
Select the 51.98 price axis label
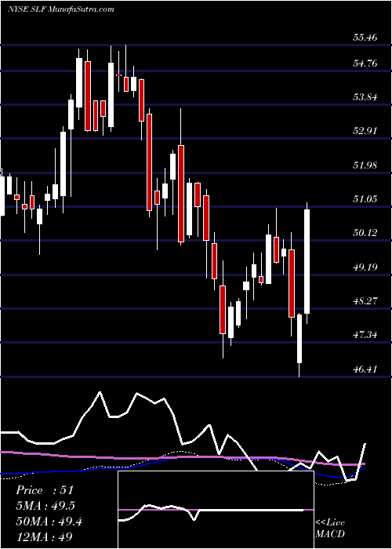(365, 165)
